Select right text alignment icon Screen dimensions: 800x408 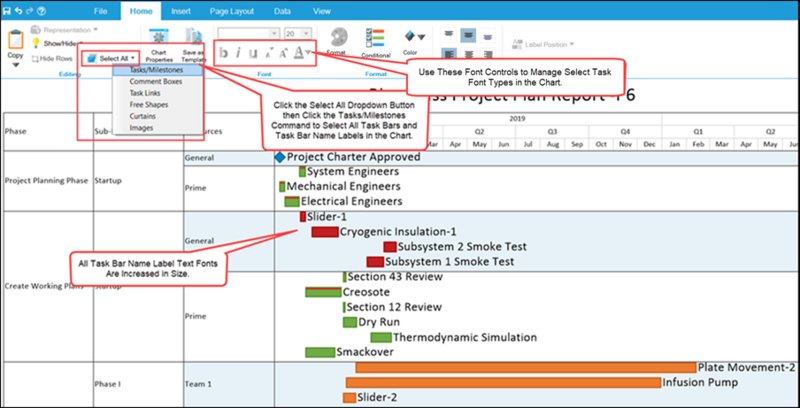pos(488,54)
